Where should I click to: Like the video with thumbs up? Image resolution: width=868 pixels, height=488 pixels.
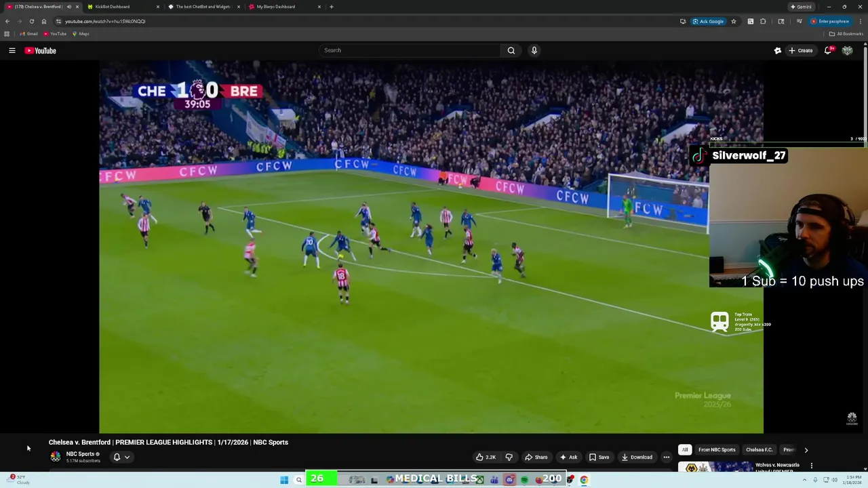486,457
